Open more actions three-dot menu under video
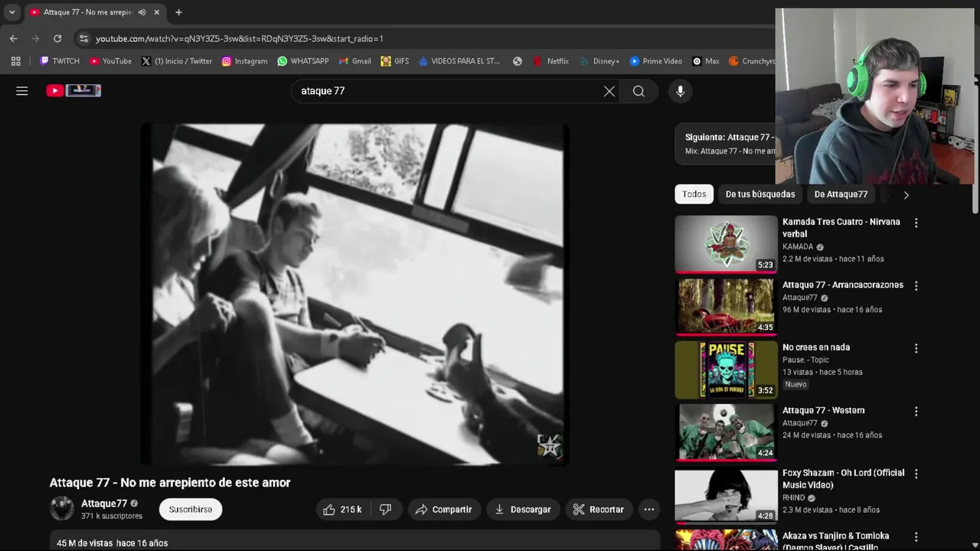 [x=648, y=510]
